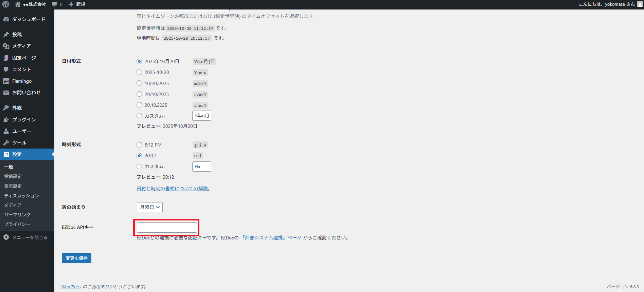
Task: Open 日付と時刻の書式についての解説 link
Action: click(172, 189)
